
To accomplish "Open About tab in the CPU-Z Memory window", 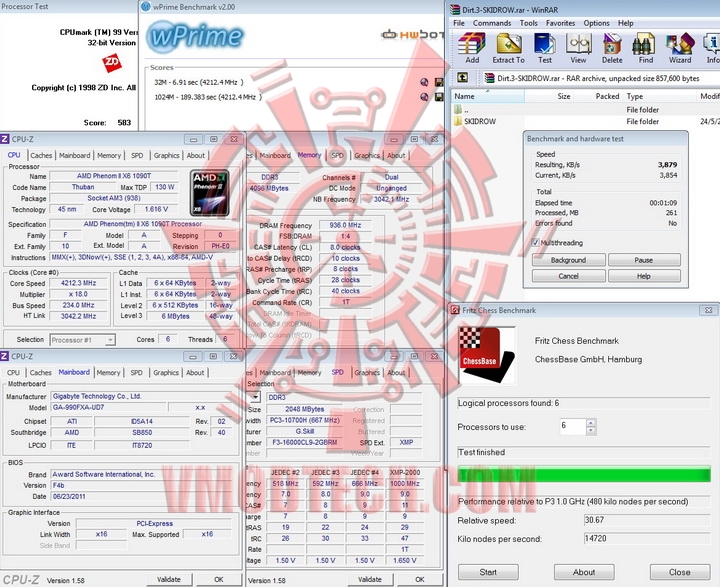I will pos(396,155).
